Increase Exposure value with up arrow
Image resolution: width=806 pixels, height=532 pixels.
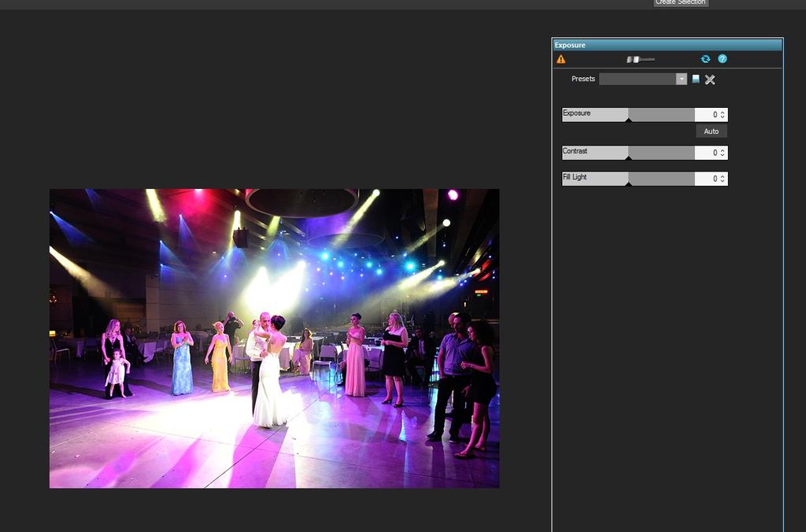click(x=723, y=113)
